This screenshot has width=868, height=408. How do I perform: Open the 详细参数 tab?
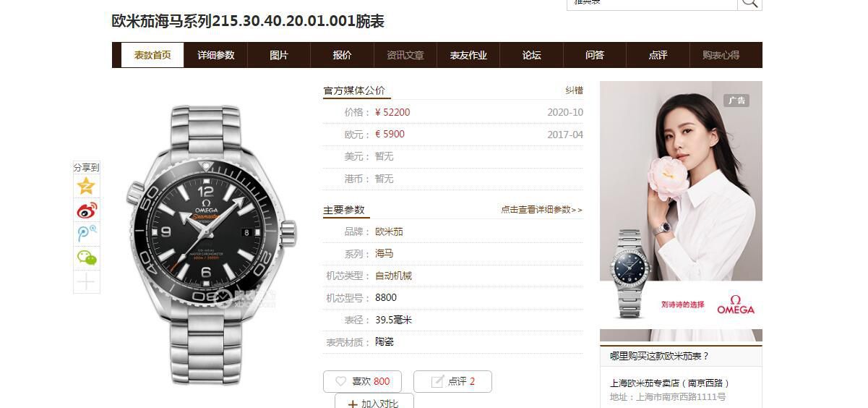point(216,55)
